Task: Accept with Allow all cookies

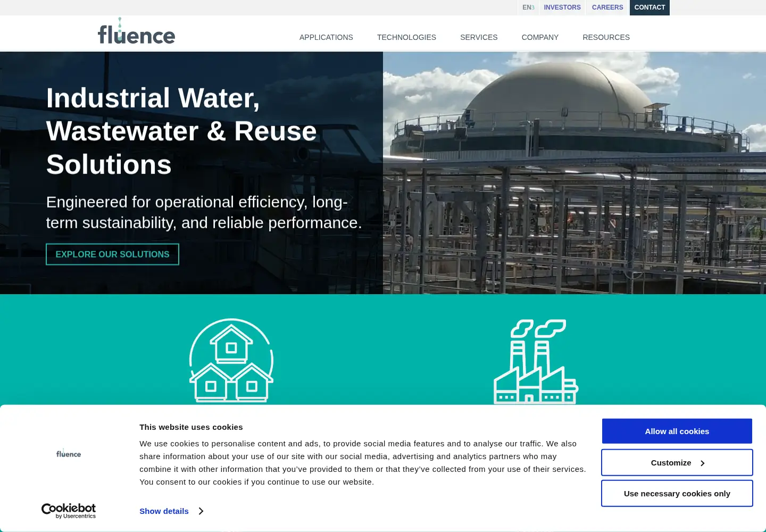Action: pyautogui.click(x=677, y=431)
